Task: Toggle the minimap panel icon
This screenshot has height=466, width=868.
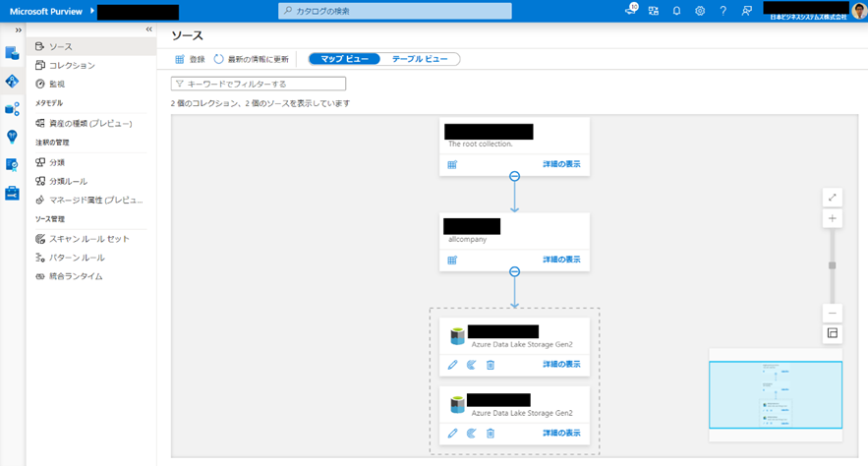Action: [832, 333]
